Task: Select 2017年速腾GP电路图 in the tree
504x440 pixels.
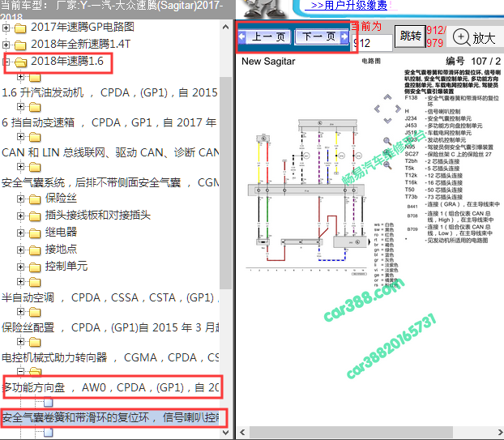Action: (83, 27)
